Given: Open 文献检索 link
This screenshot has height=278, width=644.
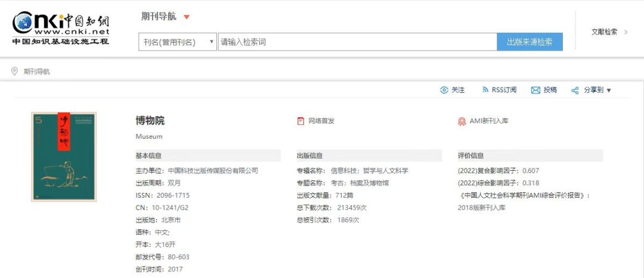Looking at the screenshot, I should 604,32.
